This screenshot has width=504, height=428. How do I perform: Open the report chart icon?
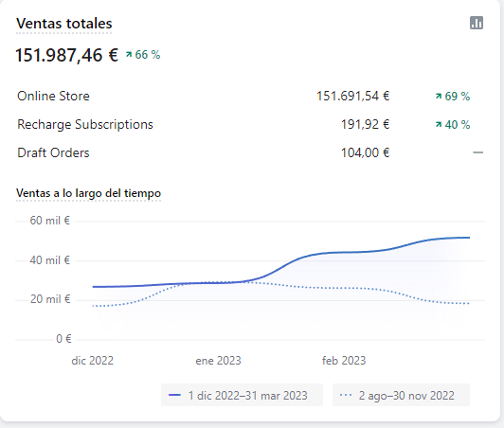477,23
